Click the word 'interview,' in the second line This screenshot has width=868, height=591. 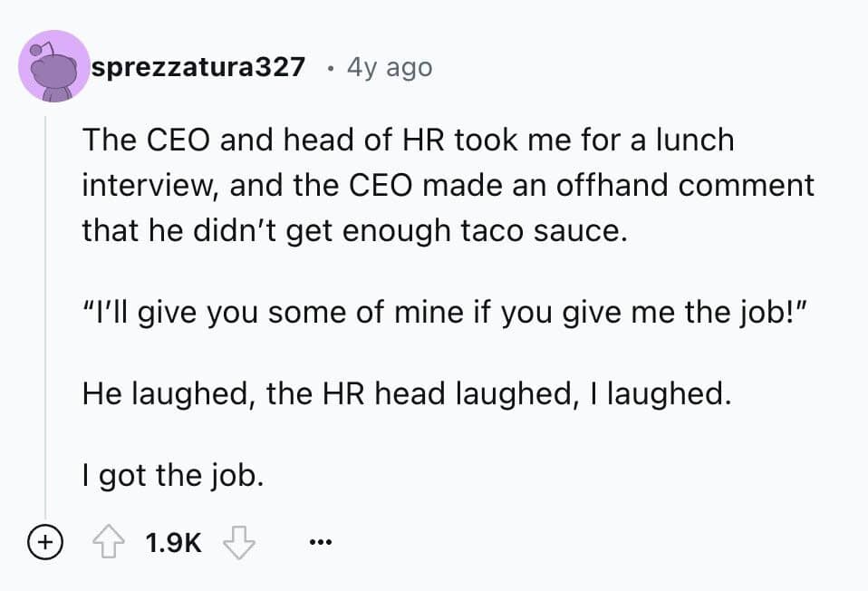coord(149,186)
